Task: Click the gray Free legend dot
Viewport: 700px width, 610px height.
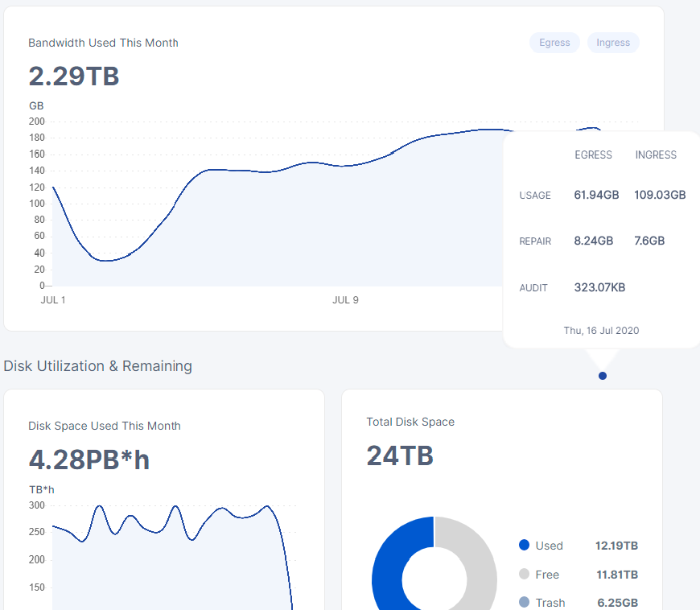Action: click(525, 575)
